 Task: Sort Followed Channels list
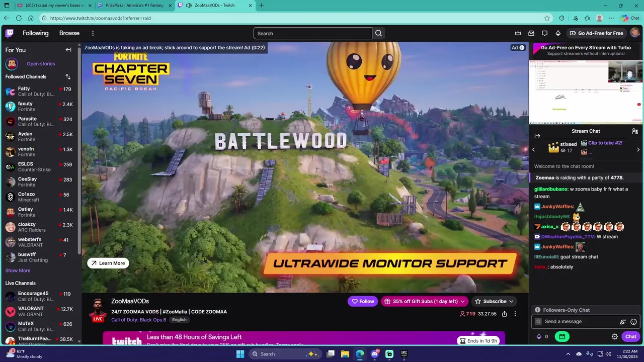pyautogui.click(x=68, y=77)
